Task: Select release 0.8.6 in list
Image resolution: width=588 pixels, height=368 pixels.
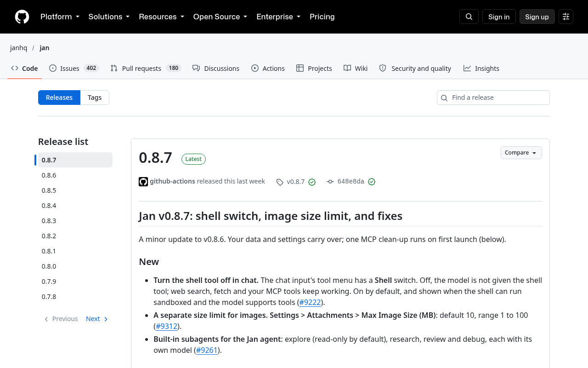Action: point(75,175)
